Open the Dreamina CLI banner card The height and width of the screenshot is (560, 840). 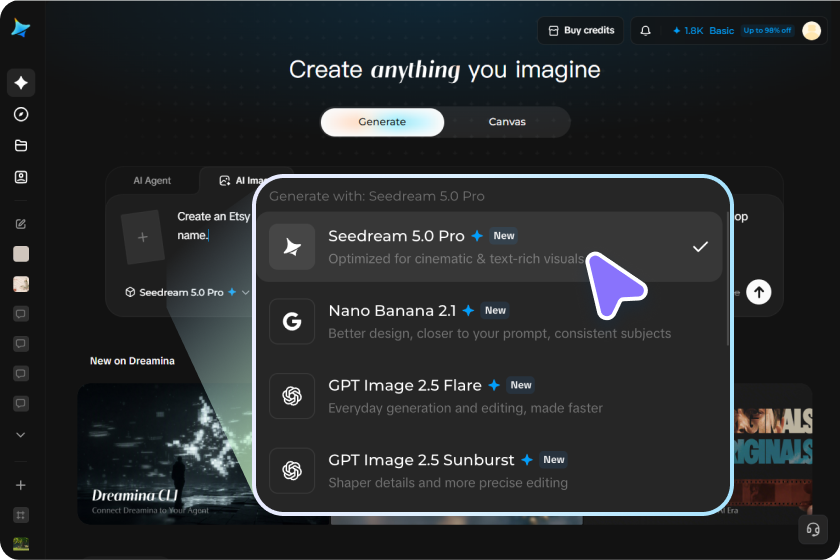166,454
